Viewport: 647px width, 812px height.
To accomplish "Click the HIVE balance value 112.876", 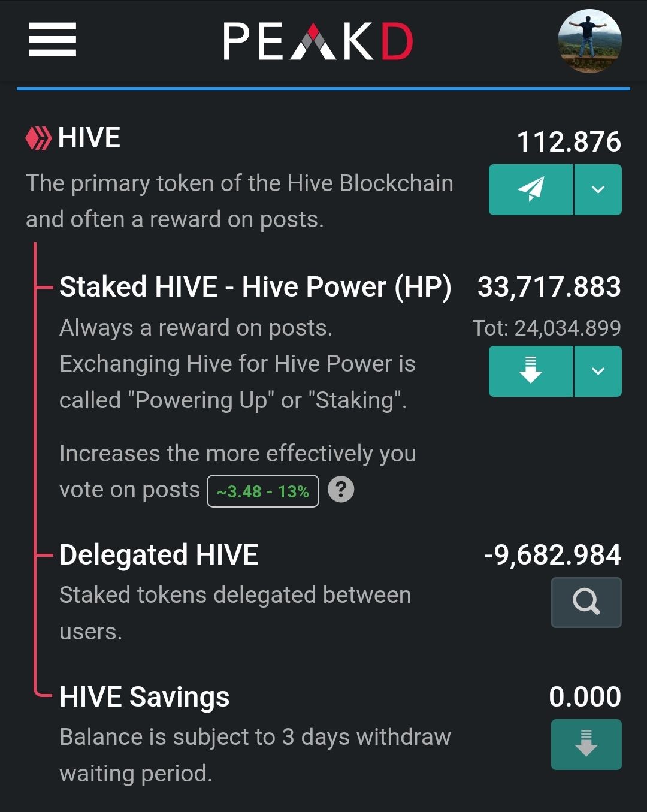I will tap(569, 143).
